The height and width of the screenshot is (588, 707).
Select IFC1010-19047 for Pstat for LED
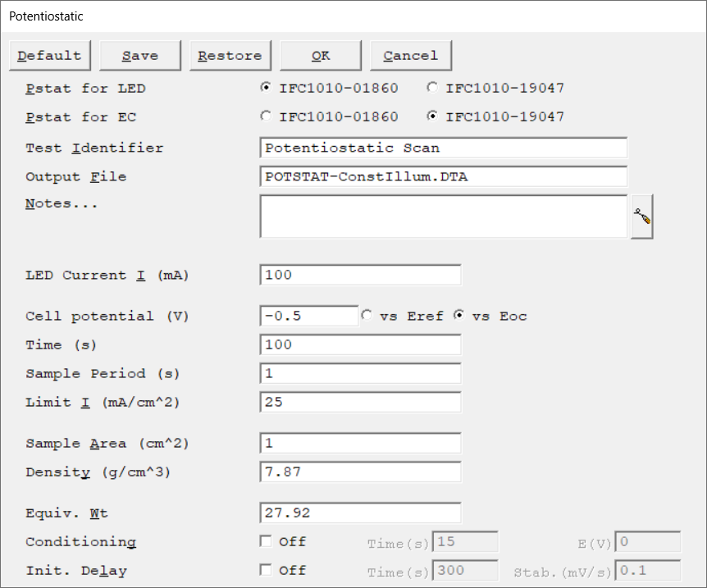432,88
